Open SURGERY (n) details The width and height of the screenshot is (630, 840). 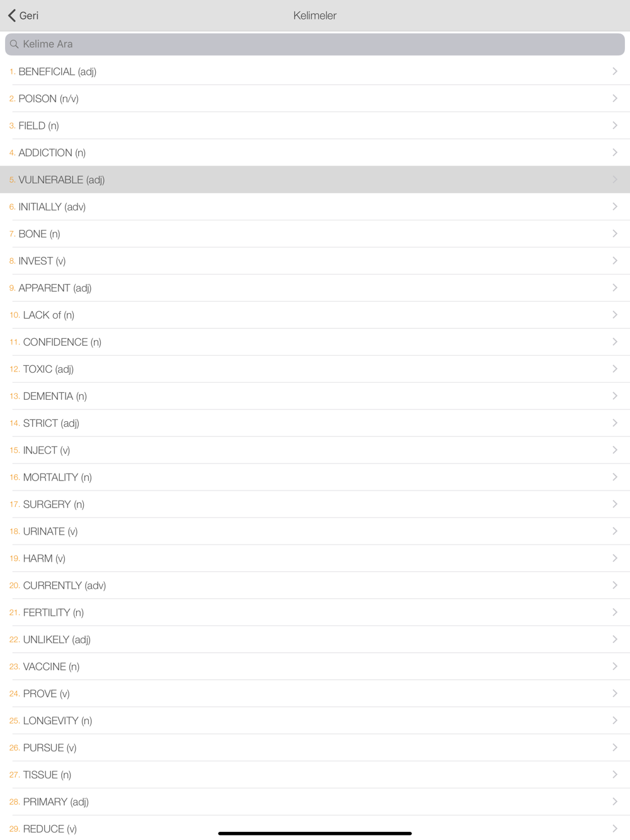click(315, 504)
